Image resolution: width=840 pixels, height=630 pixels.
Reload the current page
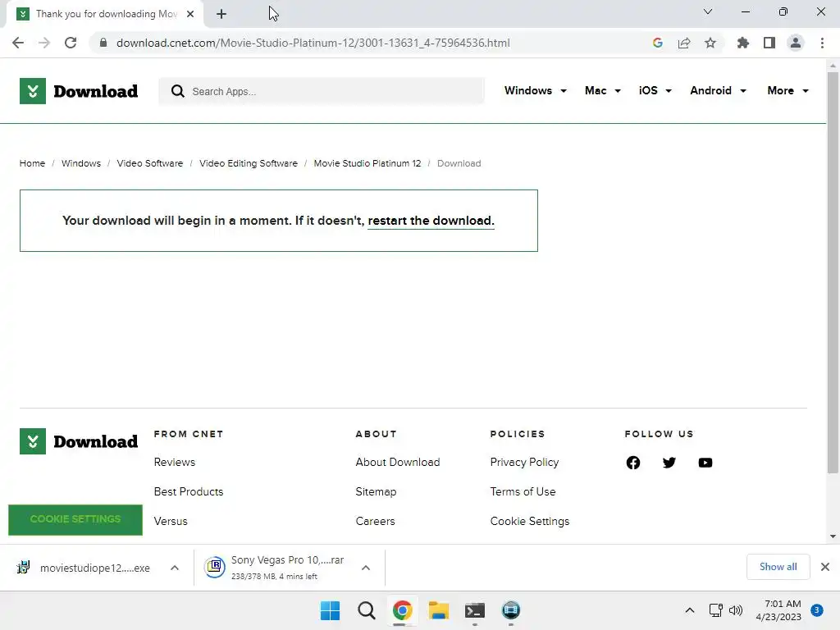point(71,43)
